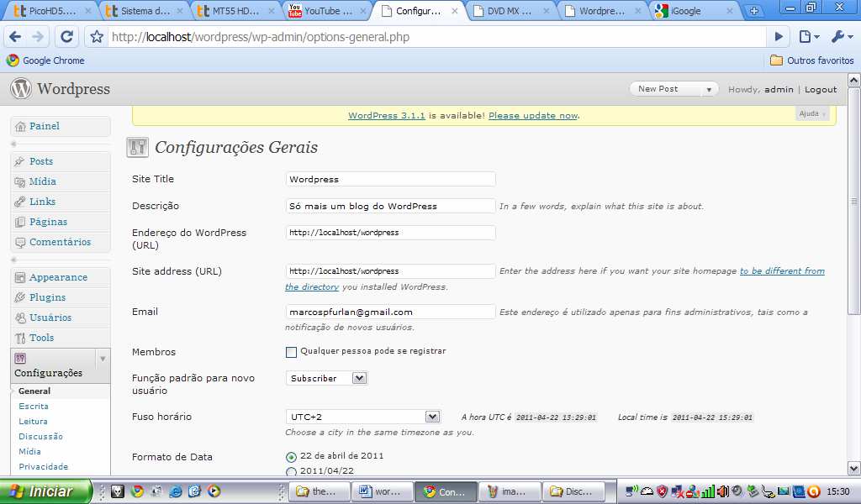Switch to the YouTube browser tab

tap(328, 10)
